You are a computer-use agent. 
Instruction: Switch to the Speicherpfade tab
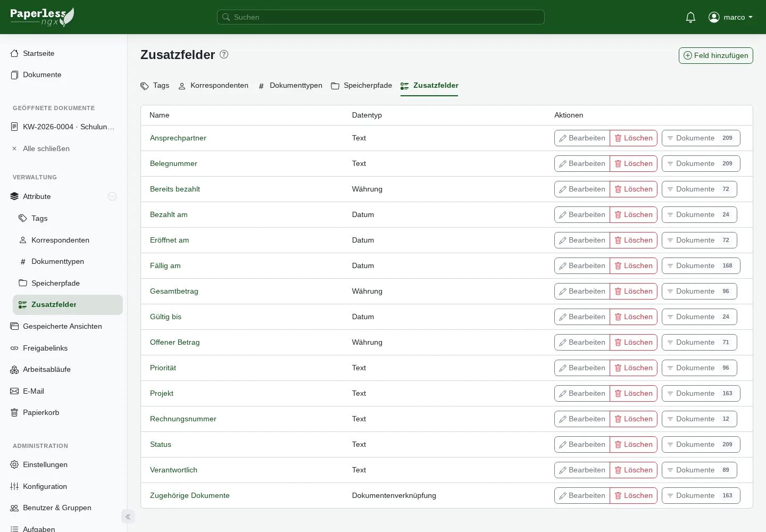362,86
